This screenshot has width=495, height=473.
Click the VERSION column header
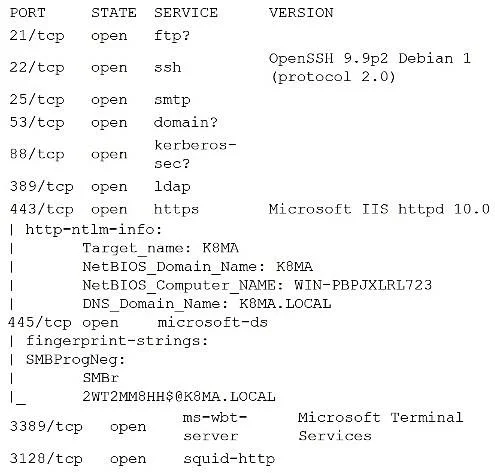[301, 13]
